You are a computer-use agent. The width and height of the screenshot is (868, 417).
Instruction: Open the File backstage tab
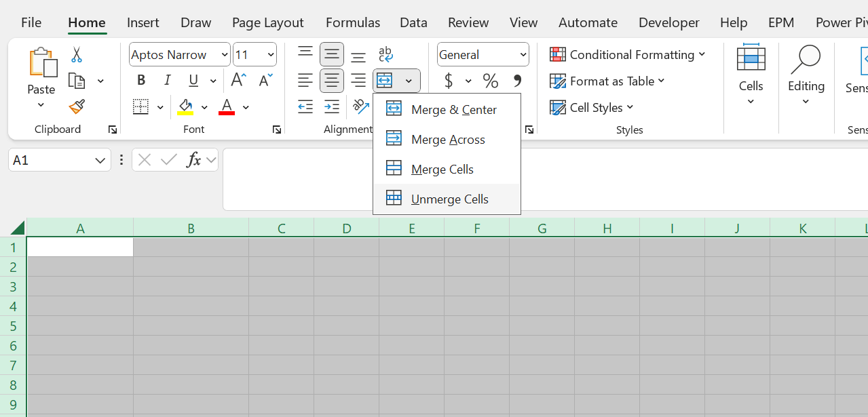[x=31, y=22]
